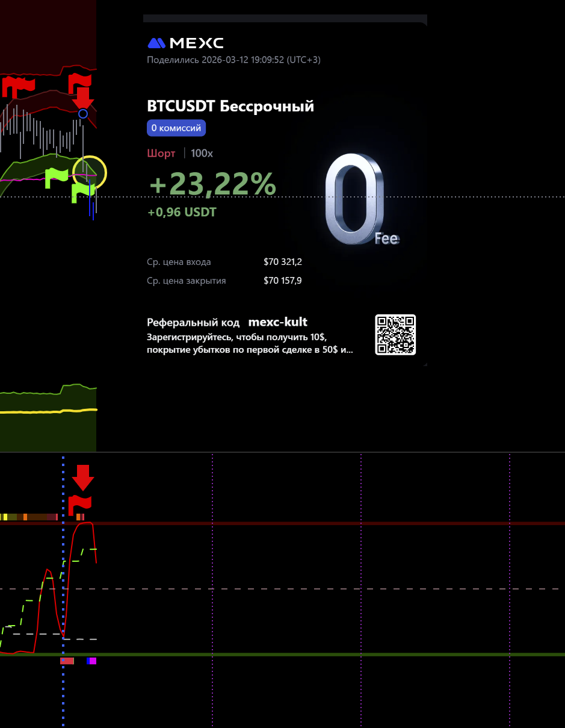The width and height of the screenshot is (565, 728).
Task: Click the QR code on share card
Action: coord(395,335)
